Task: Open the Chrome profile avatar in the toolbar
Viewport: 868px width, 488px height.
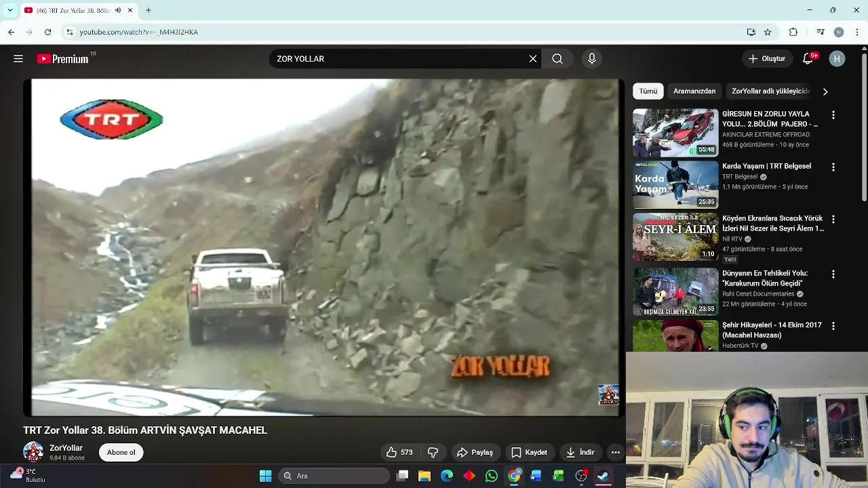Action: pyautogui.click(x=839, y=32)
